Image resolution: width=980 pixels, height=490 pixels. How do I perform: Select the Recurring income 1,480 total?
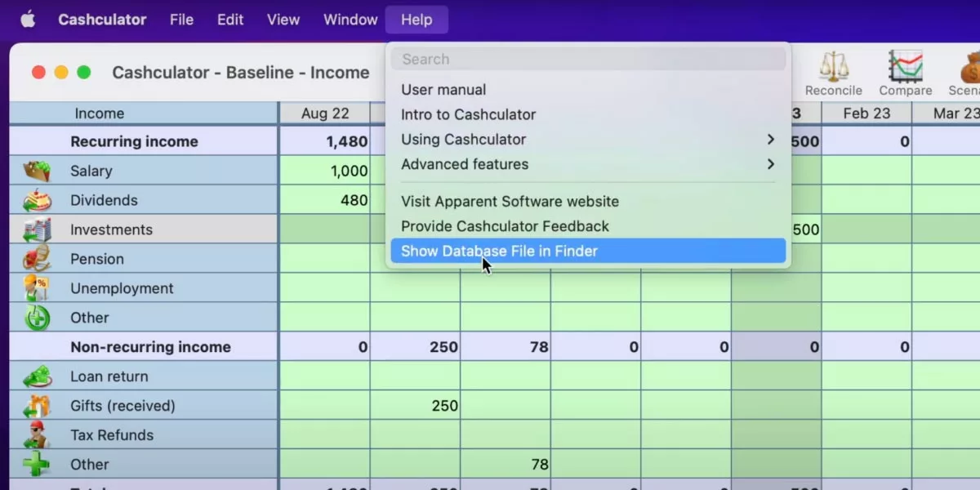325,141
